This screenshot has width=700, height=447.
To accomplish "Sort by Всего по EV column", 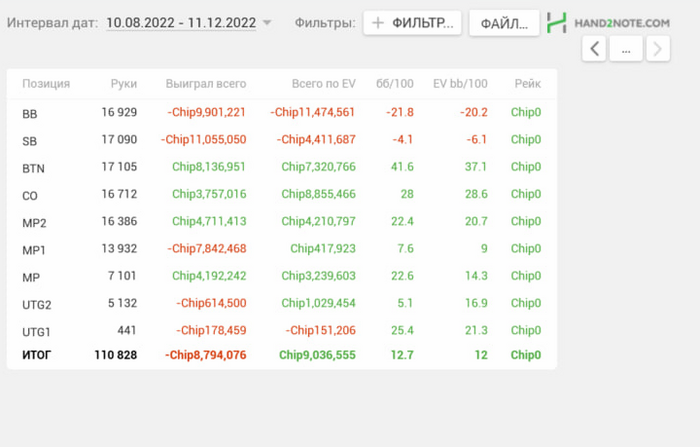I will tap(324, 84).
